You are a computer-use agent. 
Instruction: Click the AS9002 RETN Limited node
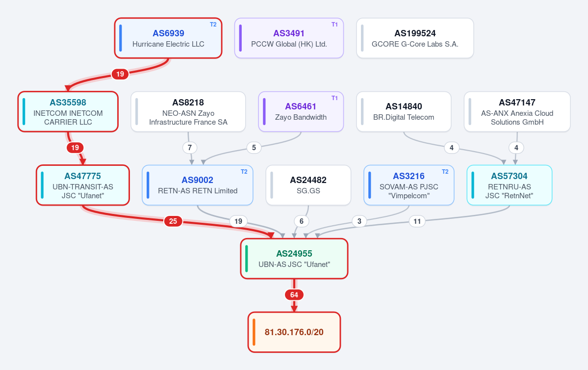pyautogui.click(x=197, y=185)
